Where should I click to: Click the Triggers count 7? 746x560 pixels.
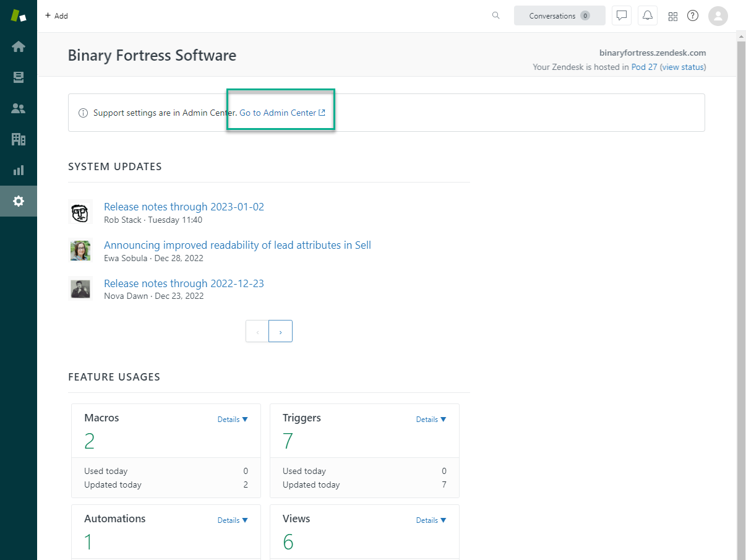288,441
